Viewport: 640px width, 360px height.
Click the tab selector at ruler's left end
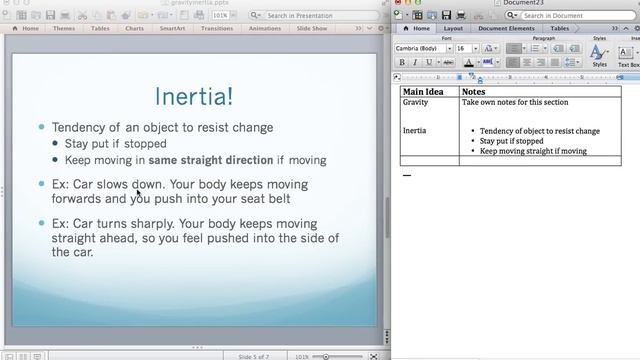(396, 77)
